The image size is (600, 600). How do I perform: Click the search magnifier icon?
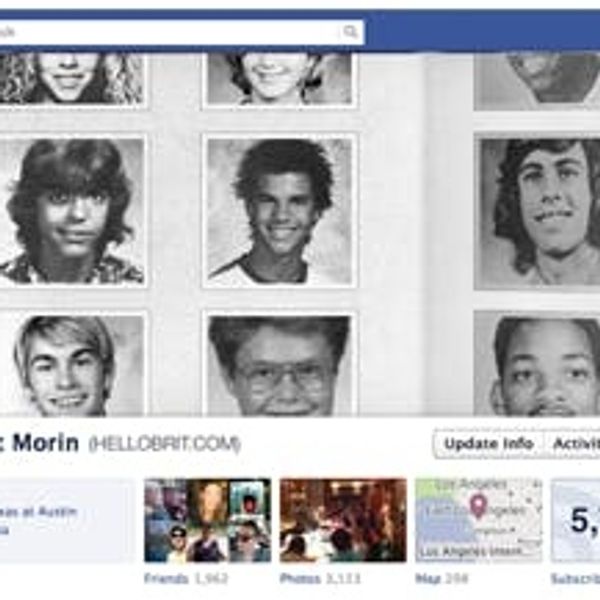[x=351, y=32]
